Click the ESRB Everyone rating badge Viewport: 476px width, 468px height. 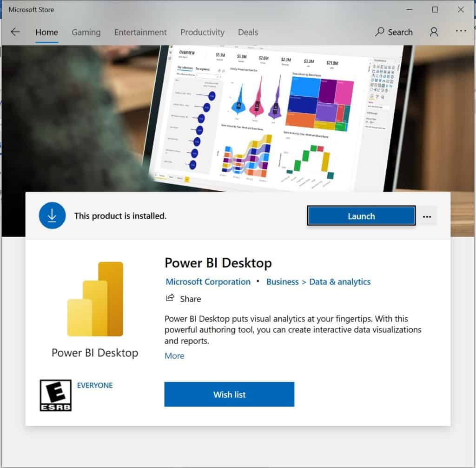click(56, 395)
